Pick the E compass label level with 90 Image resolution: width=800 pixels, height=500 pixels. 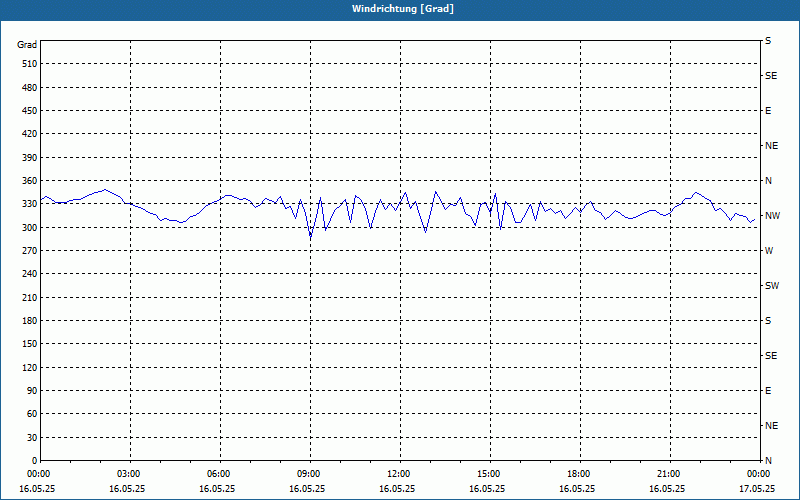[x=768, y=391]
